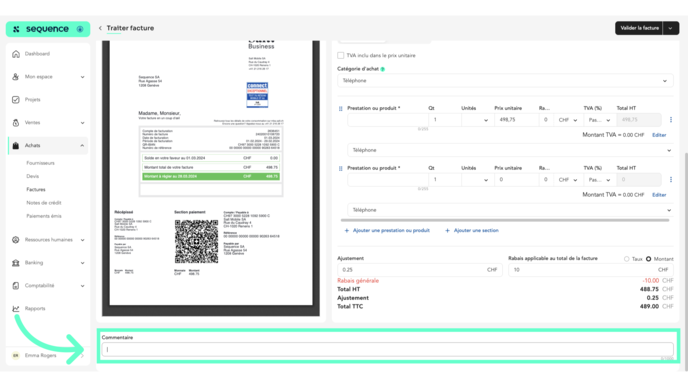The height and width of the screenshot is (387, 688).
Task: Open Fournisseurs submenu item
Action: click(x=40, y=163)
